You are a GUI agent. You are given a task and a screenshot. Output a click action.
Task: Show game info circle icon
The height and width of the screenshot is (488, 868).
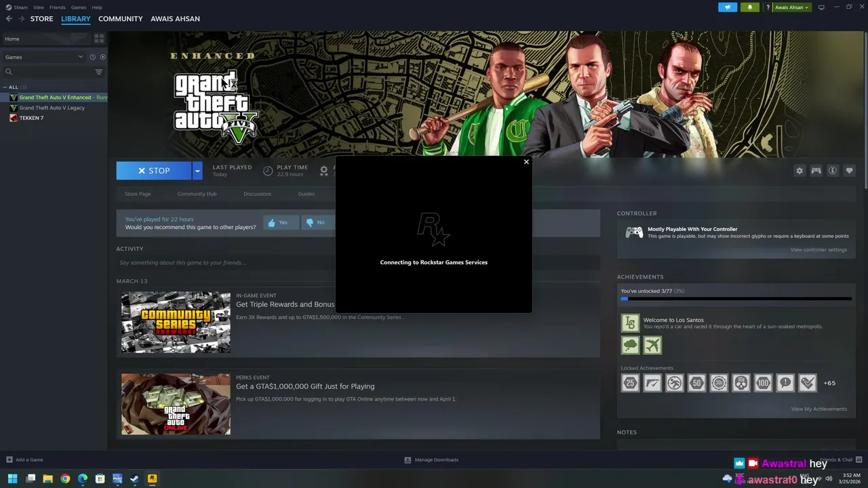pos(833,171)
